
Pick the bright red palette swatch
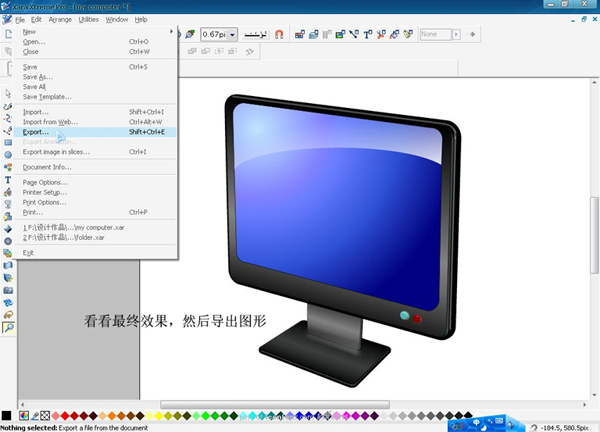coord(65,416)
